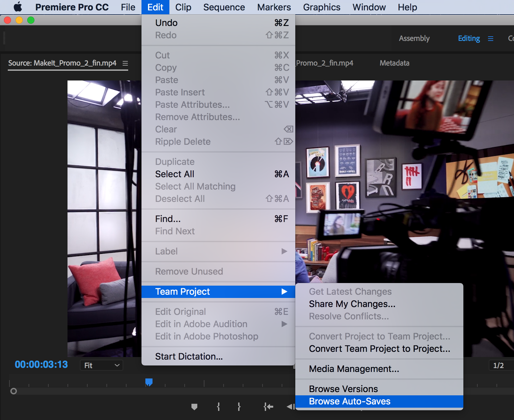Viewport: 514px width, 420px height.
Task: Choose Deselect All
Action: [x=218, y=199]
